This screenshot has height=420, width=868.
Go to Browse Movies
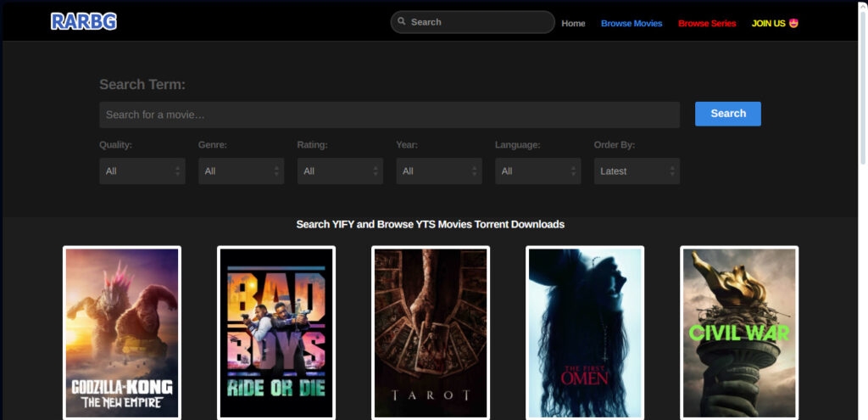click(x=632, y=23)
